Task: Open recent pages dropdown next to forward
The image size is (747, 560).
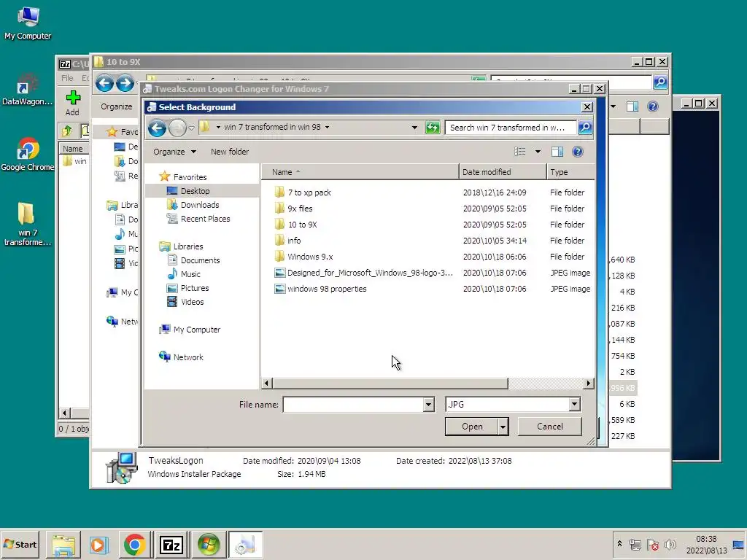Action: click(x=192, y=128)
